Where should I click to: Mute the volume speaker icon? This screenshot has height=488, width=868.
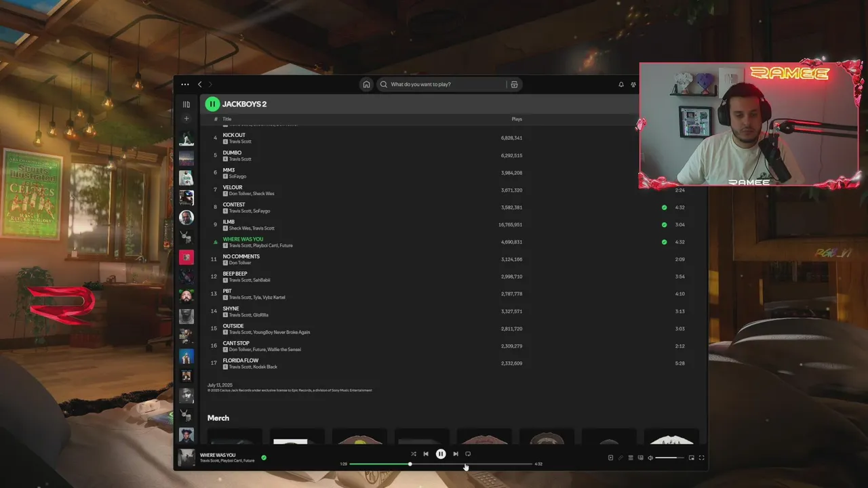point(650,457)
